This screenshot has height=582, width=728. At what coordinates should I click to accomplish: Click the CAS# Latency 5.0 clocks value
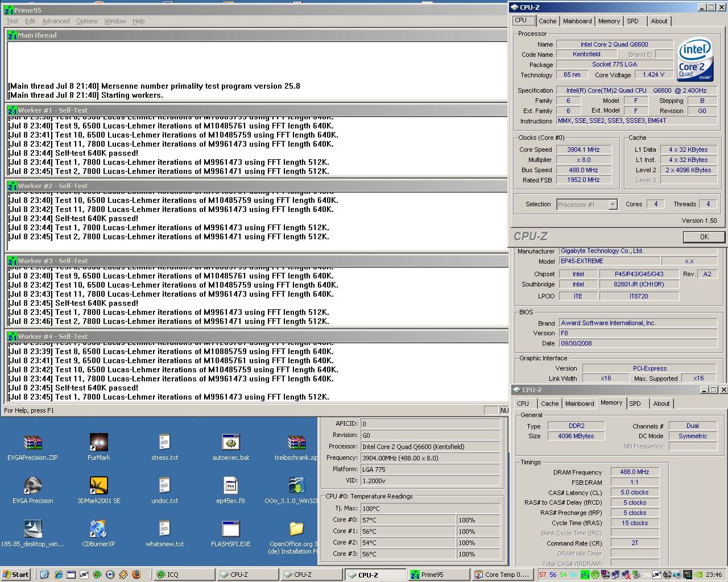tap(635, 492)
